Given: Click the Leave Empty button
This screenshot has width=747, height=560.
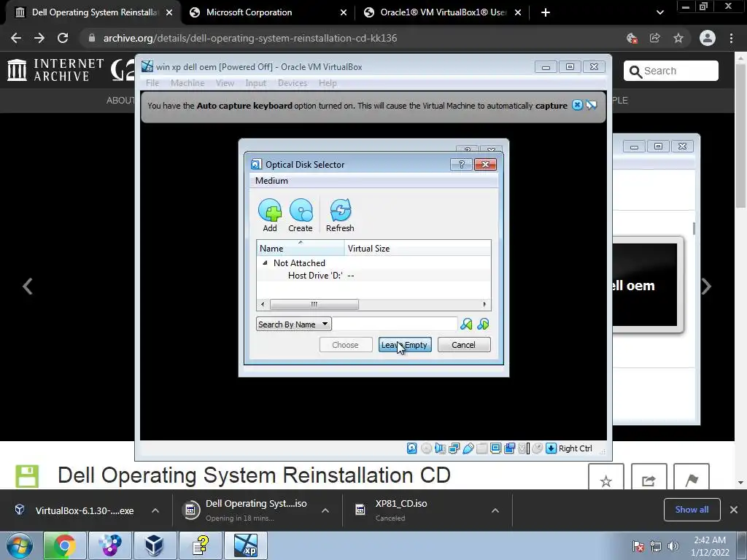Looking at the screenshot, I should point(405,345).
